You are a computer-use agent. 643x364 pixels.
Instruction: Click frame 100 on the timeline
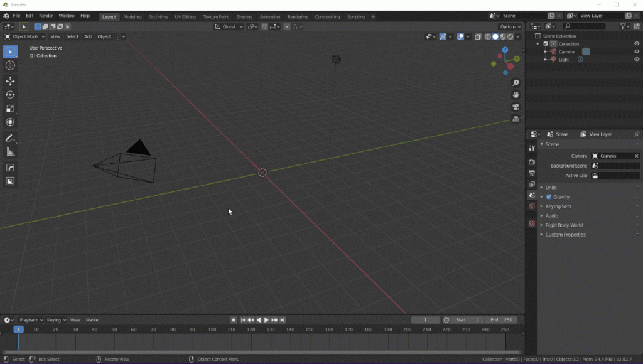coord(212,329)
